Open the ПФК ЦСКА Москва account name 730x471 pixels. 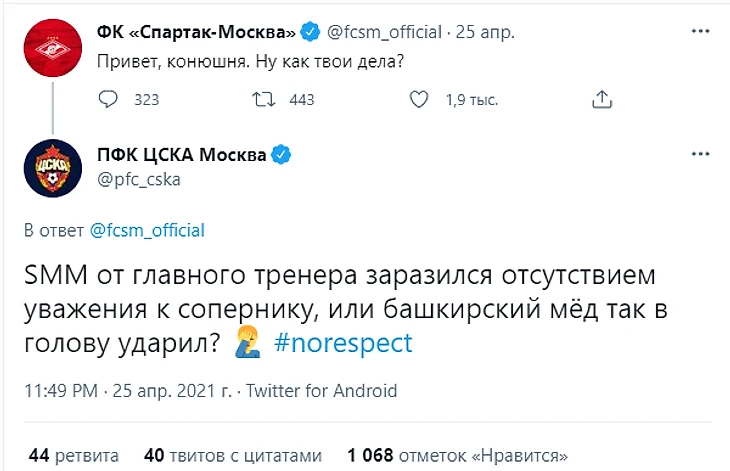coord(183,154)
